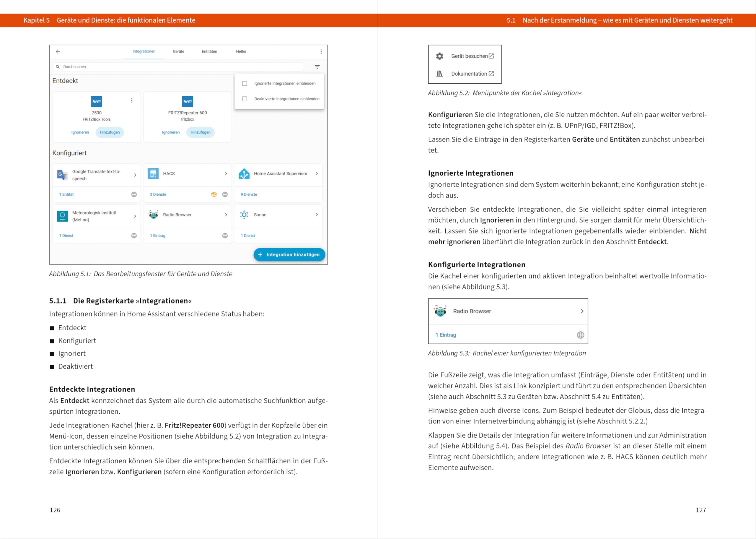The width and height of the screenshot is (756, 539).
Task: Click the Sonne integration icon
Action: tap(244, 215)
